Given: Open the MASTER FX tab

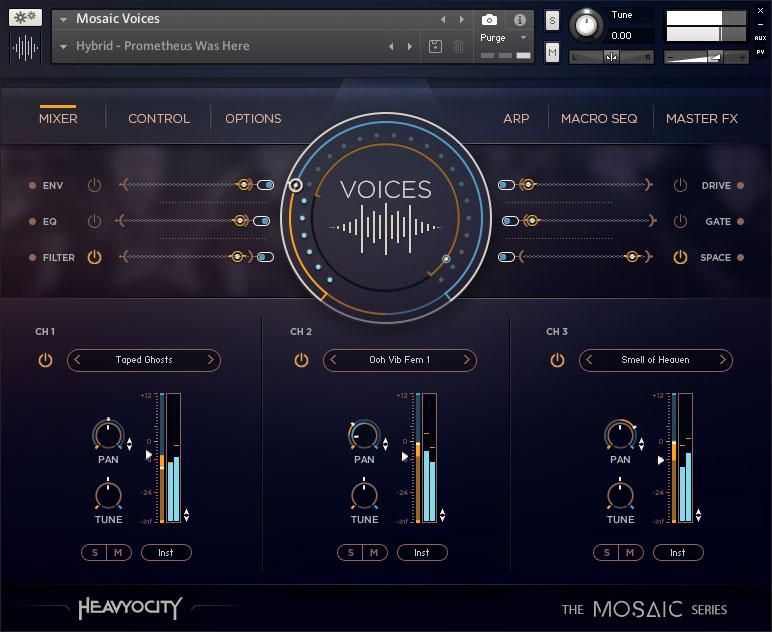Looking at the screenshot, I should tap(702, 119).
